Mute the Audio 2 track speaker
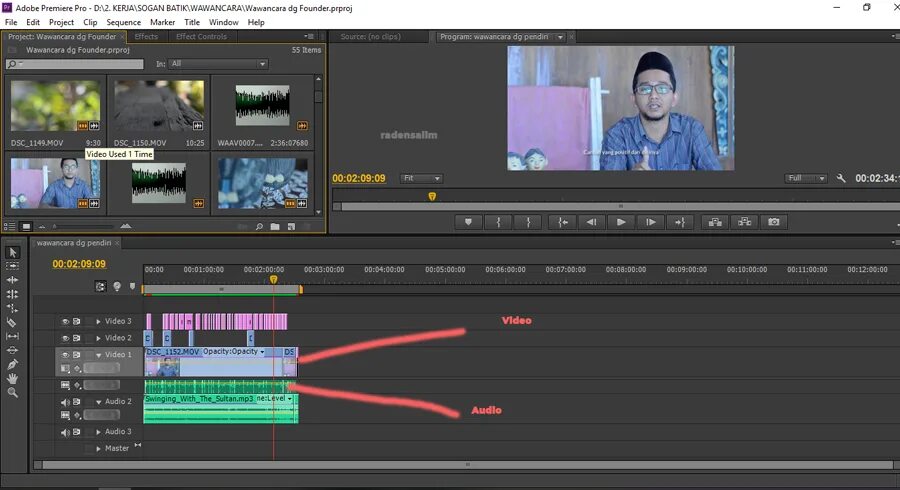 [x=65, y=402]
